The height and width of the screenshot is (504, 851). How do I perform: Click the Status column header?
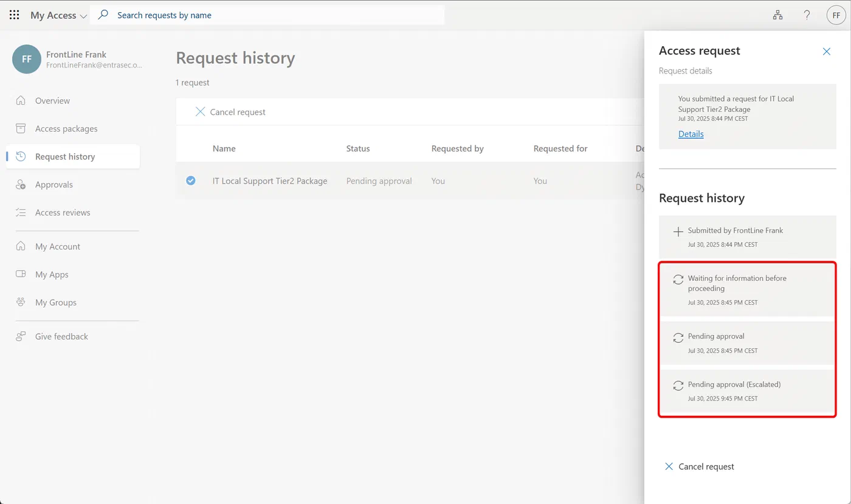click(x=358, y=148)
